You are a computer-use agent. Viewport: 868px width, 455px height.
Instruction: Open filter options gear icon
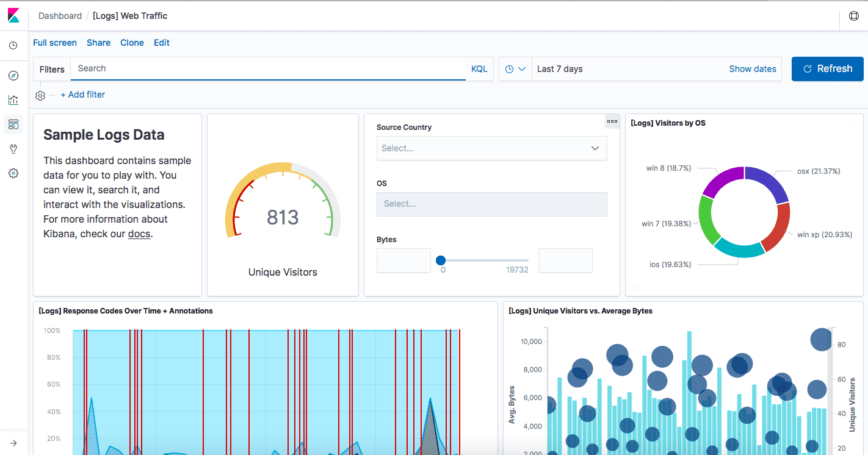coord(40,95)
